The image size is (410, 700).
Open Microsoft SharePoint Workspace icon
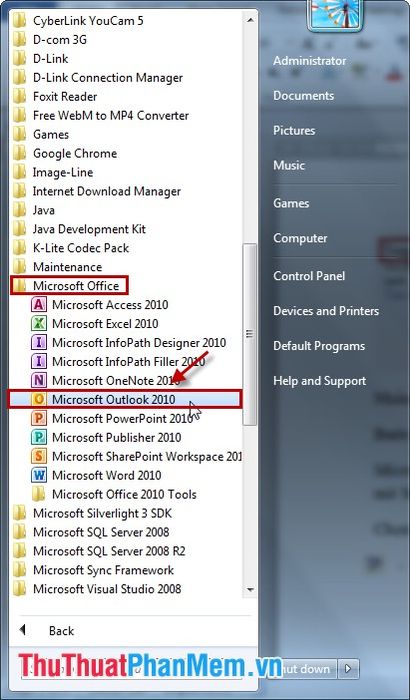[x=39, y=457]
